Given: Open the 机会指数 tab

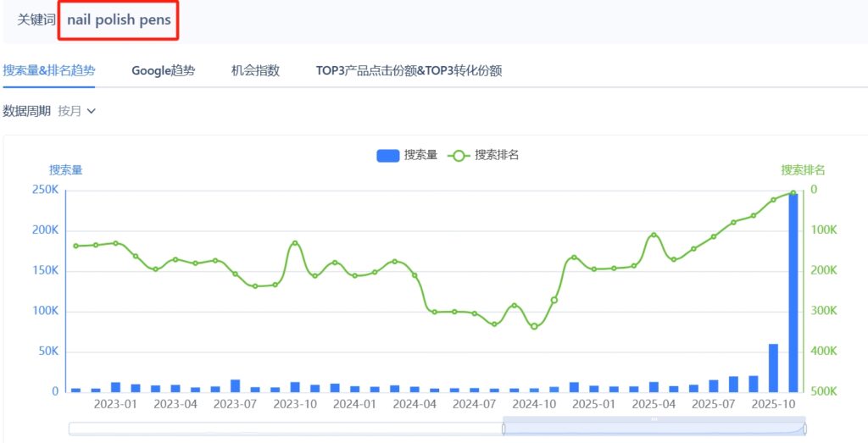Looking at the screenshot, I should click(x=255, y=71).
